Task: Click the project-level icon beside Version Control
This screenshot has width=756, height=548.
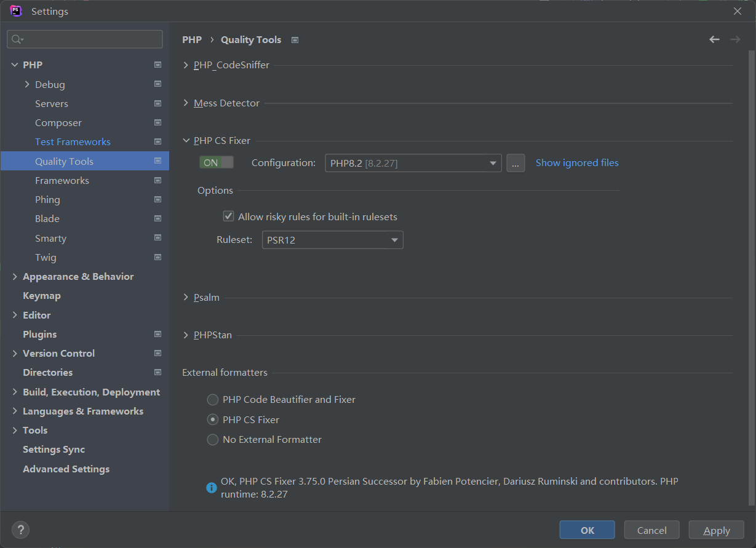Action: point(158,353)
